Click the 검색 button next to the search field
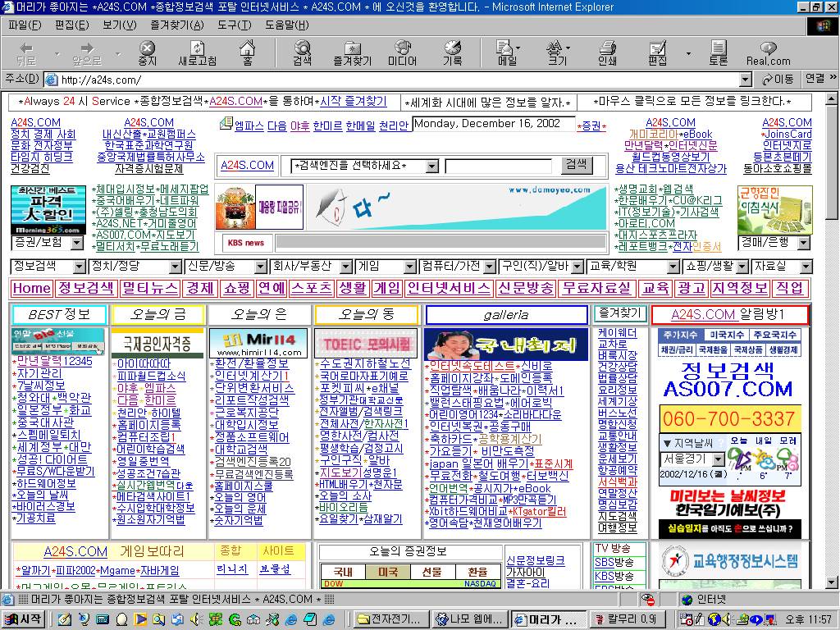840x630 pixels. (577, 165)
